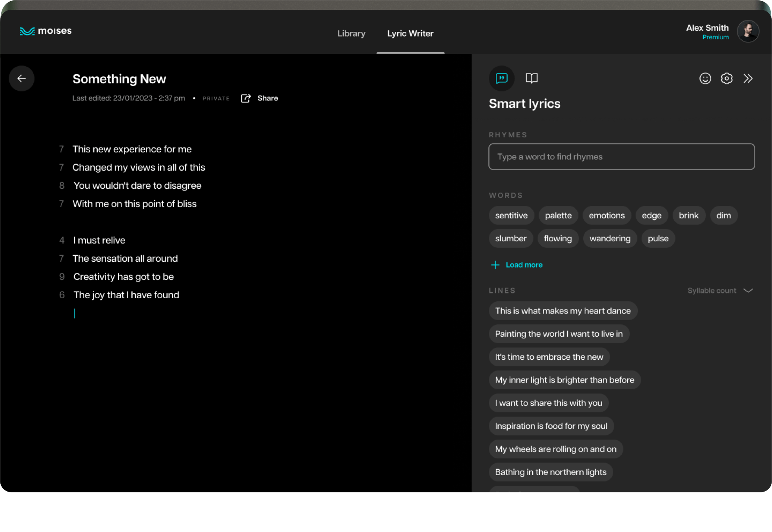Click the Share export icon

246,98
